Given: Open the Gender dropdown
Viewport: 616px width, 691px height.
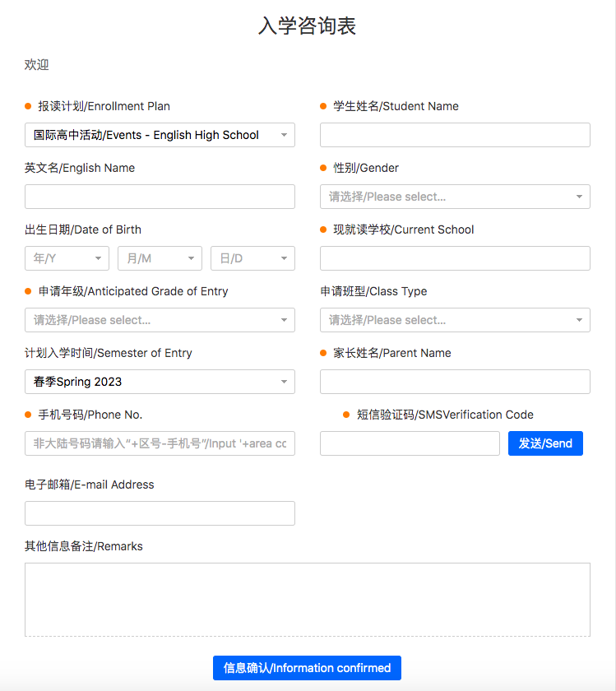Looking at the screenshot, I should coord(455,197).
